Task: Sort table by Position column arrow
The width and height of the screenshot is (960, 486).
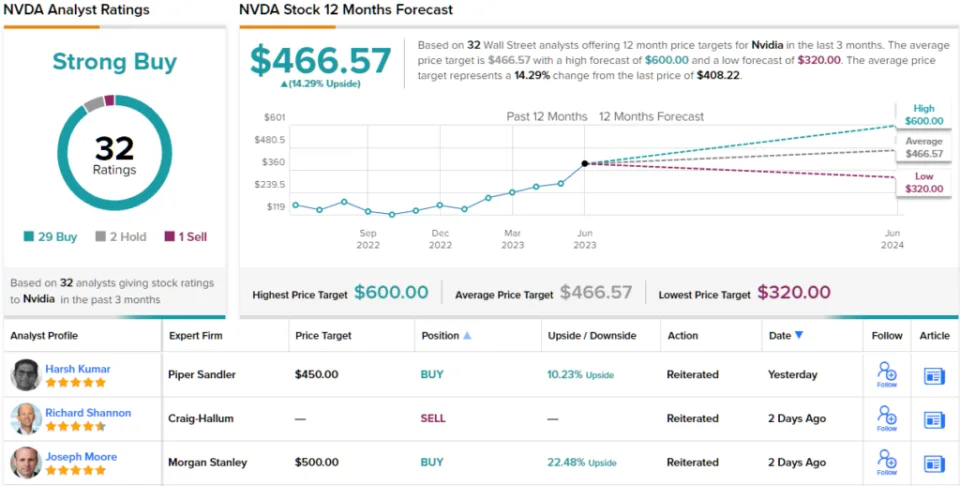Action: pyautogui.click(x=467, y=336)
